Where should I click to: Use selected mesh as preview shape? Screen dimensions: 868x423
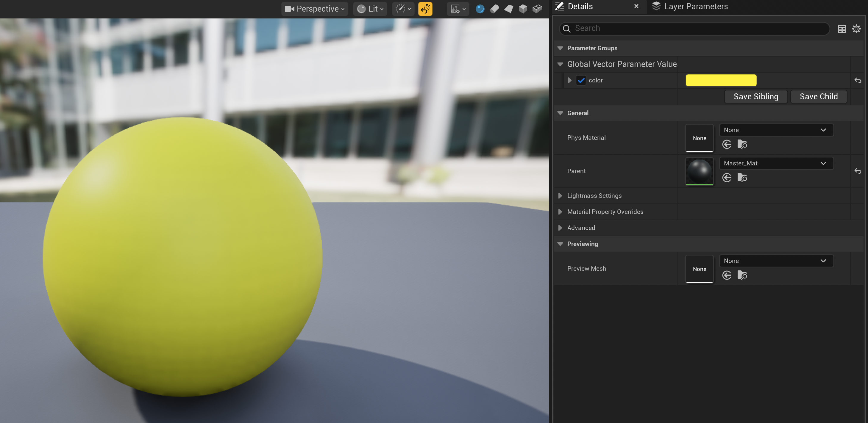click(537, 9)
